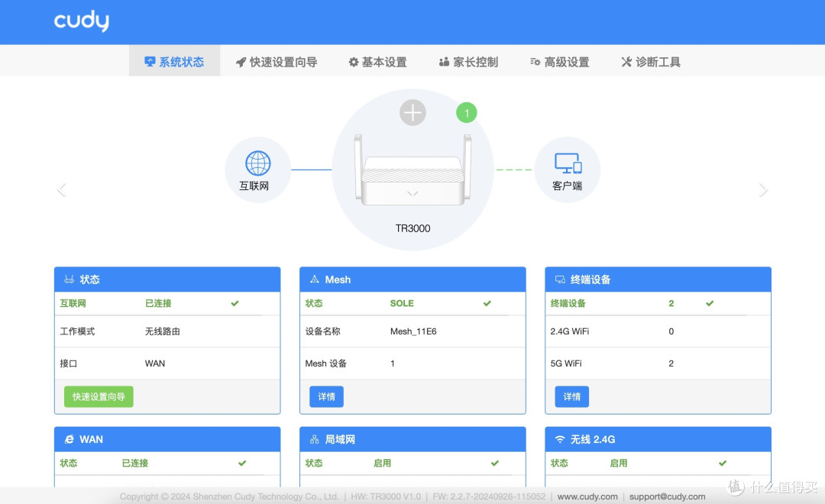Click the 无线 2.4G WiFi icon
Viewport: 825px width, 504px height.
561,439
